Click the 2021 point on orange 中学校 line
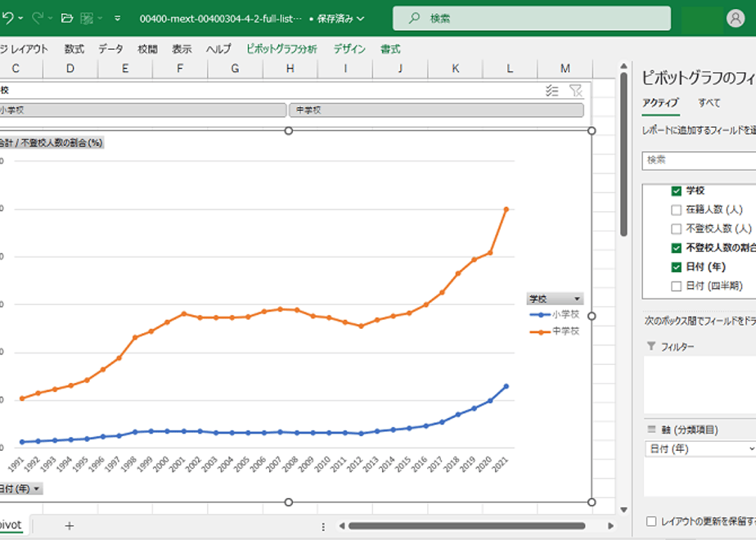This screenshot has width=756, height=540. click(506, 209)
